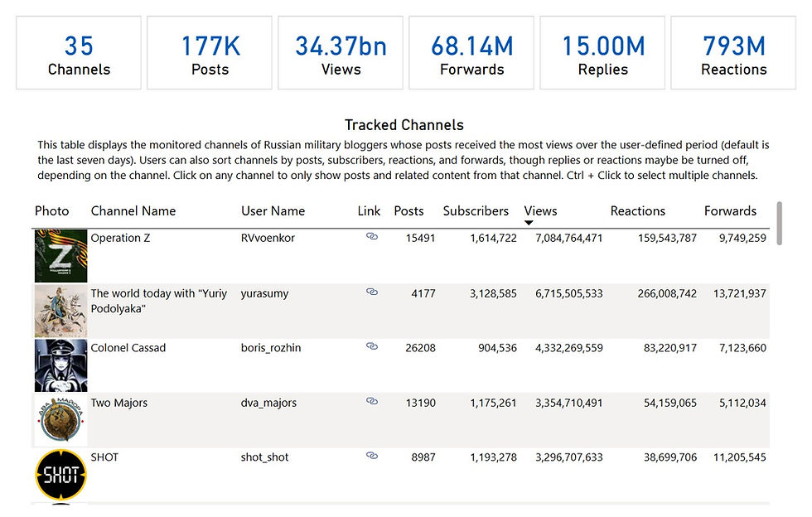Screen dimensions: 812x517
Task: Click forwards value 11,205,545
Action: (739, 457)
